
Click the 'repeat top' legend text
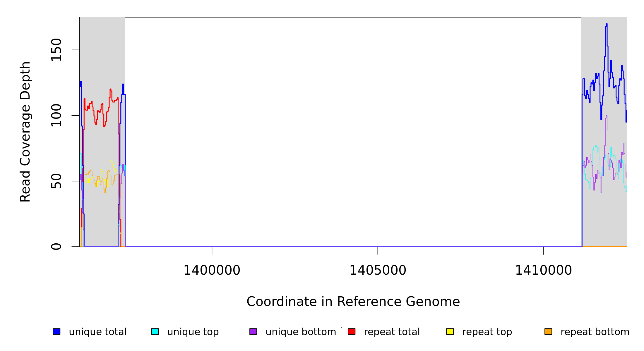tap(487, 332)
